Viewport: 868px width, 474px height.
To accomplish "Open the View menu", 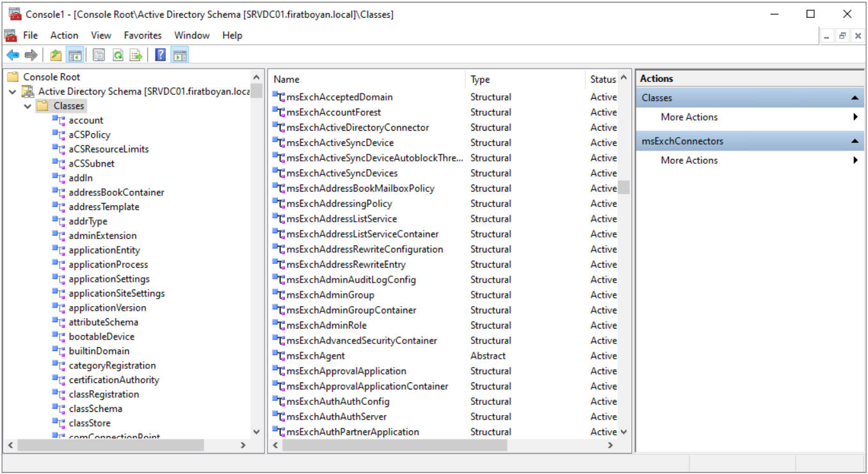I will click(x=100, y=35).
